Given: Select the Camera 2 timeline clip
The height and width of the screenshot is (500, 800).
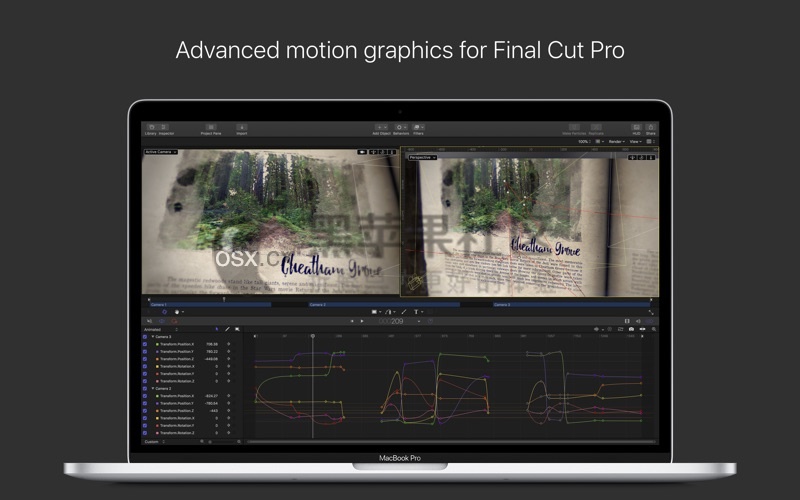Looking at the screenshot, I should pyautogui.click(x=384, y=305).
